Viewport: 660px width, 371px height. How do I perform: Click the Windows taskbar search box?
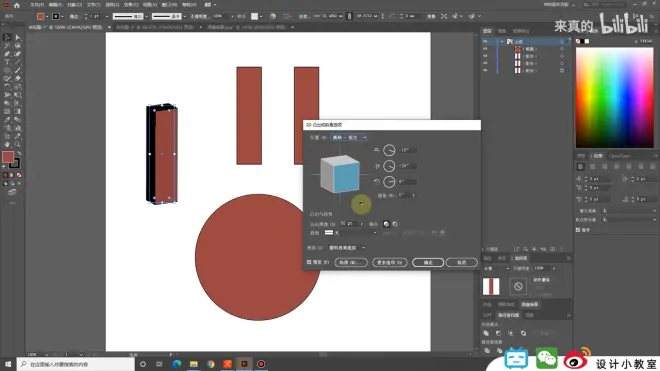coord(76,364)
